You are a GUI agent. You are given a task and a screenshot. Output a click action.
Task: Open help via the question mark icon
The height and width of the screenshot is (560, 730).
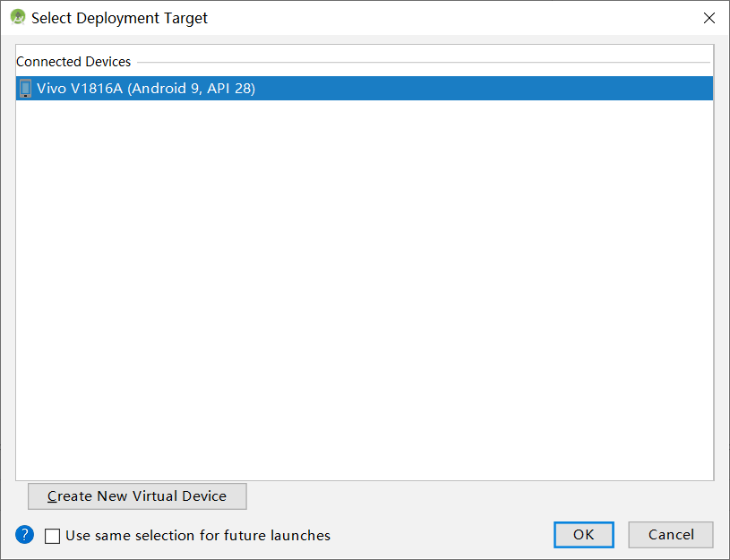pos(25,534)
